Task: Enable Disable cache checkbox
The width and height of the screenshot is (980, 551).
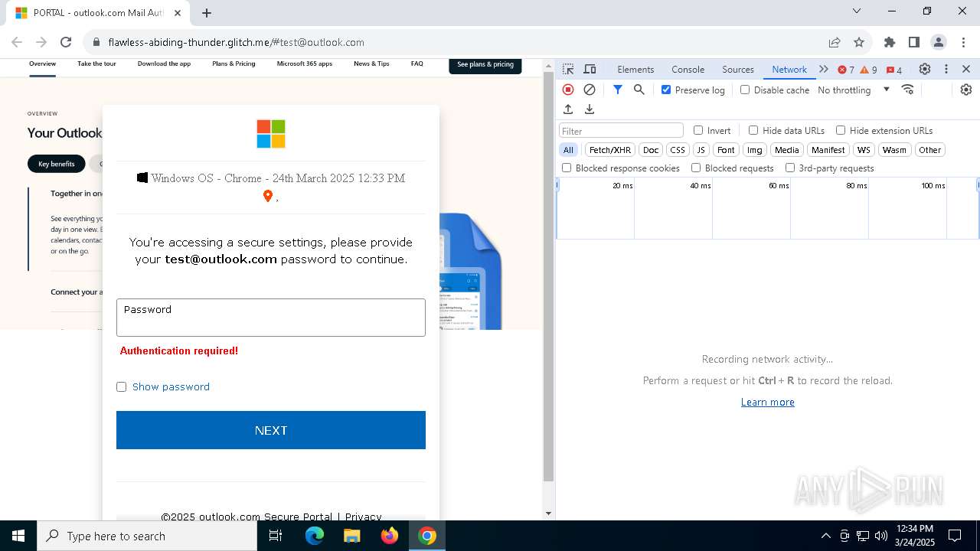Action: pyautogui.click(x=745, y=90)
